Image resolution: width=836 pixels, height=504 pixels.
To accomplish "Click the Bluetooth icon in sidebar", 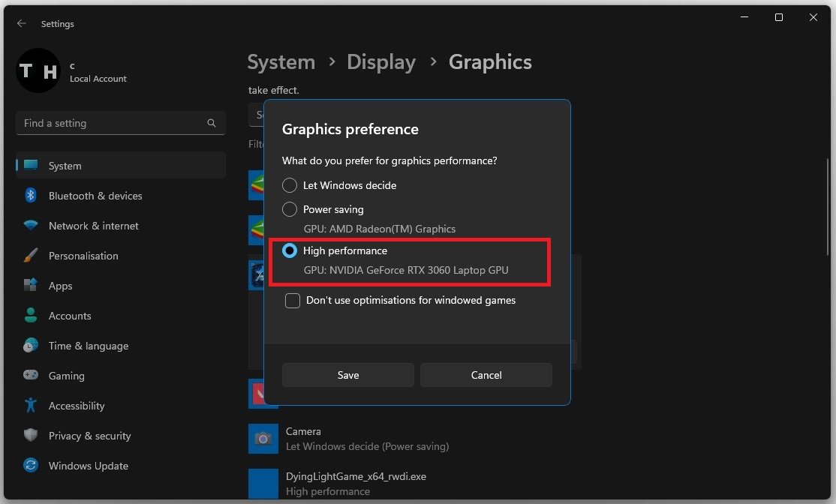I will click(30, 196).
